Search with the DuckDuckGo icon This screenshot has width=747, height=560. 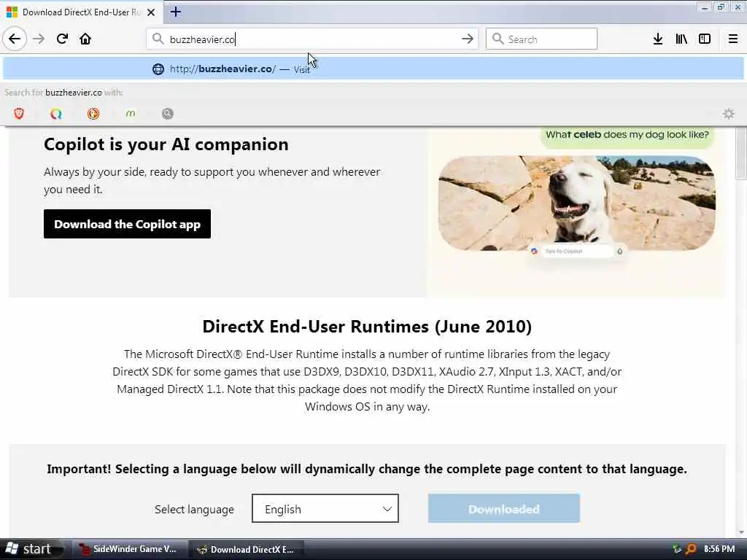click(93, 113)
